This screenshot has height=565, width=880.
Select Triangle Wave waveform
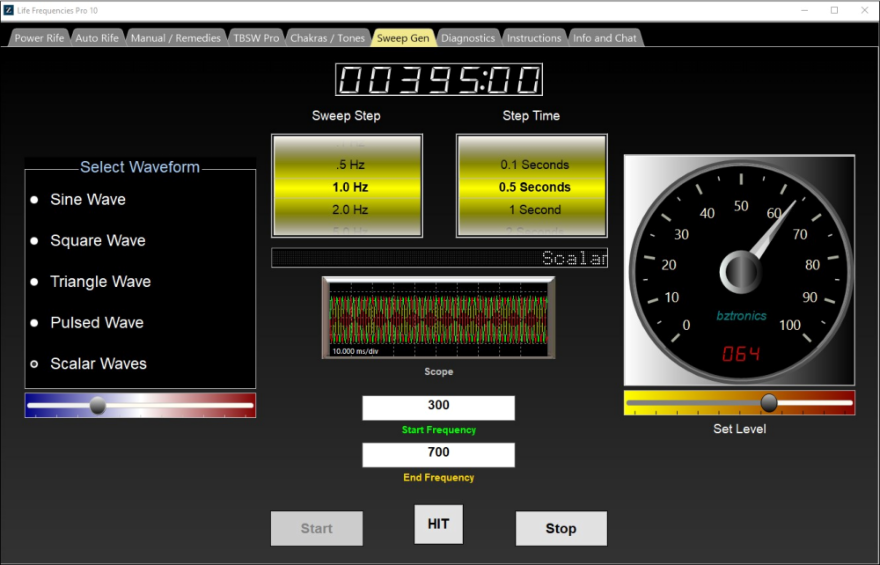click(36, 282)
